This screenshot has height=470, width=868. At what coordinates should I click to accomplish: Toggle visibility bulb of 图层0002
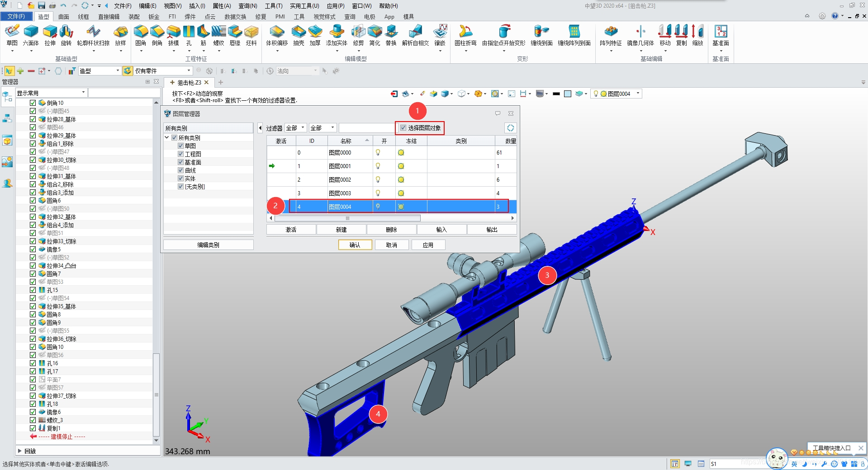(378, 179)
